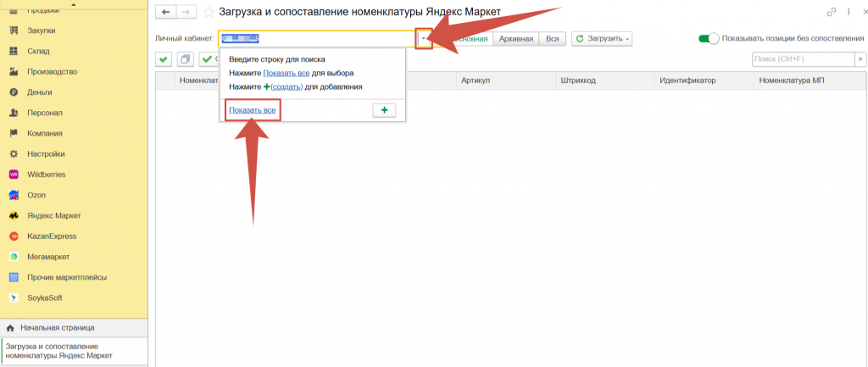
Task: Copy link using chain icon
Action: pyautogui.click(x=831, y=12)
